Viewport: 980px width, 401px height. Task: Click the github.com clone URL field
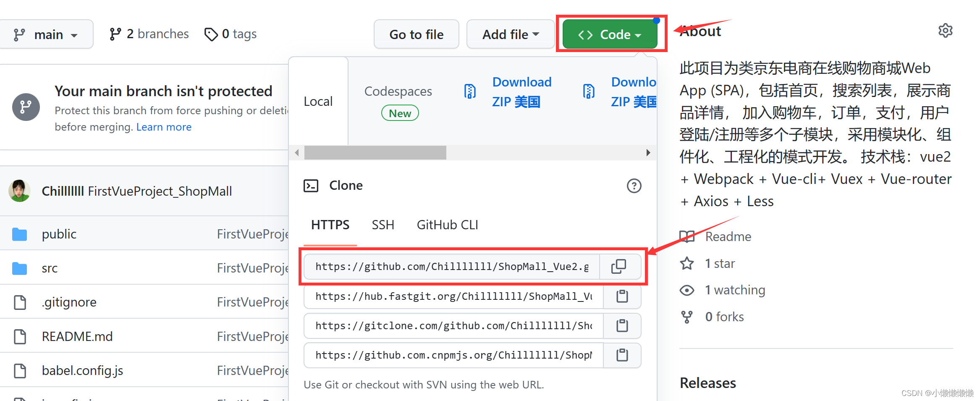[x=452, y=267]
